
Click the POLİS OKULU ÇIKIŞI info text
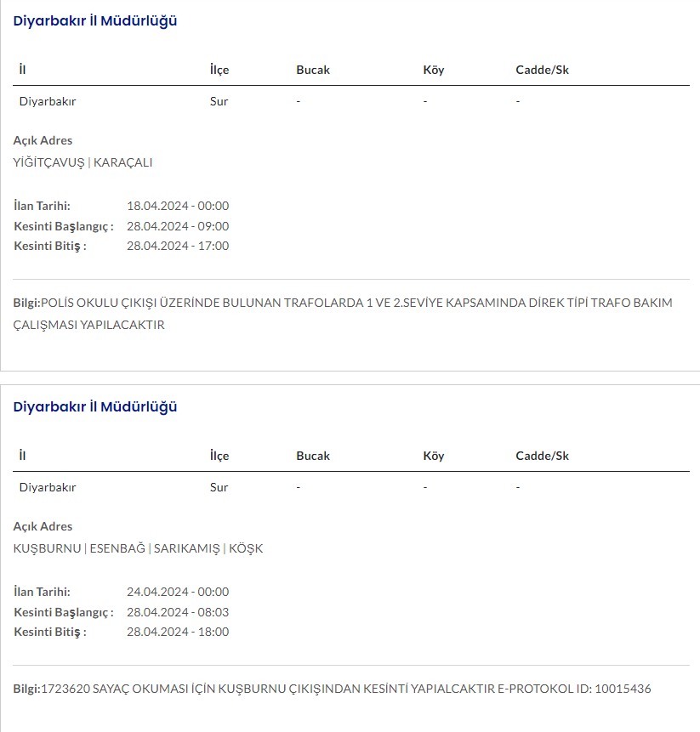tap(356, 304)
